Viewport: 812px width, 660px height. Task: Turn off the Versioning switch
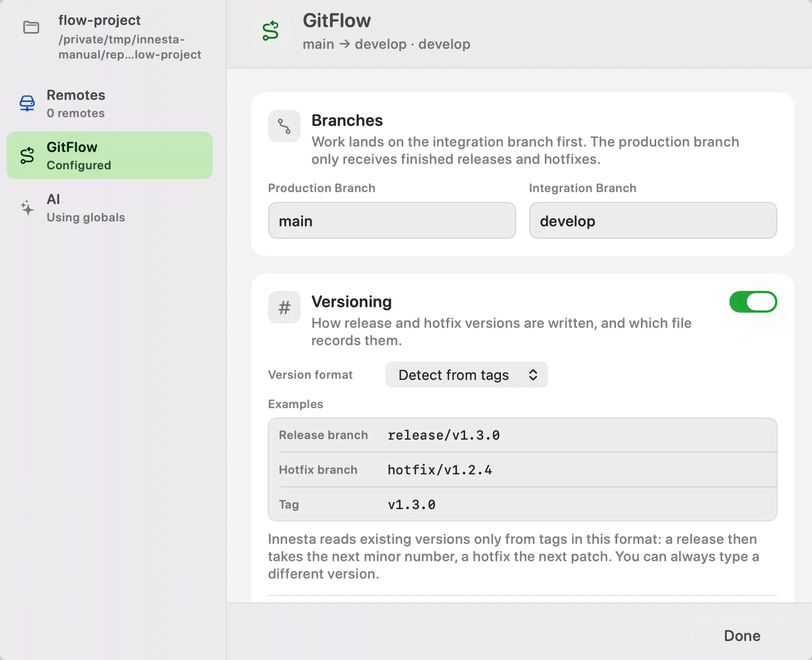pyautogui.click(x=753, y=302)
